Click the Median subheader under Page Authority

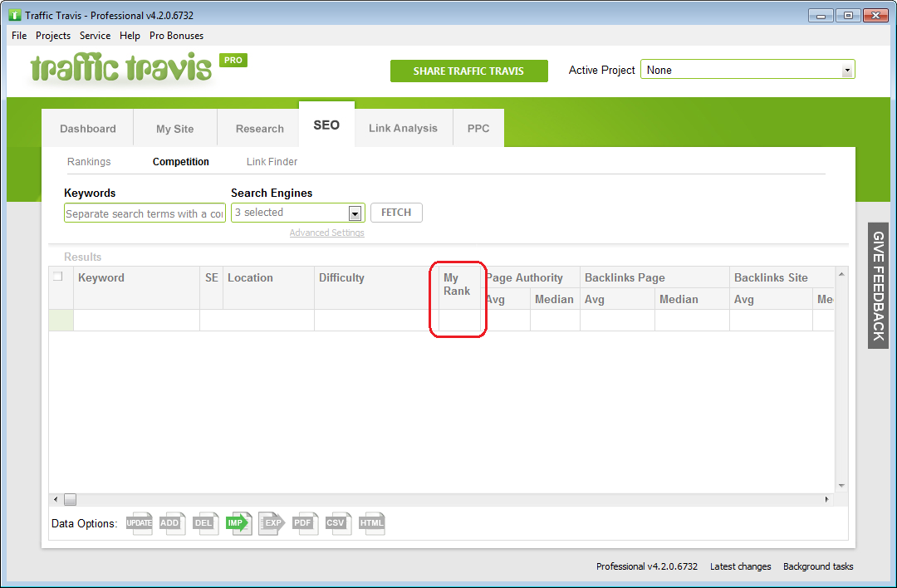[555, 299]
